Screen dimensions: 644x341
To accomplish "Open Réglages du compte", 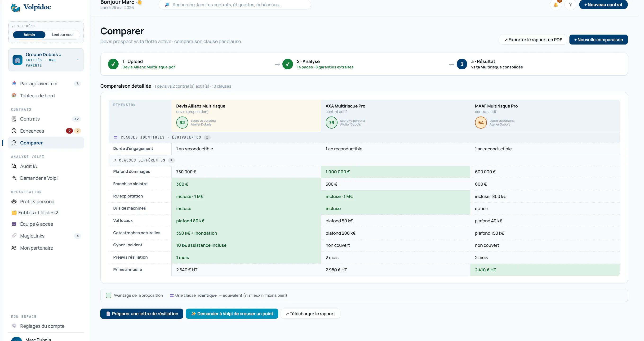I will pyautogui.click(x=46, y=326).
